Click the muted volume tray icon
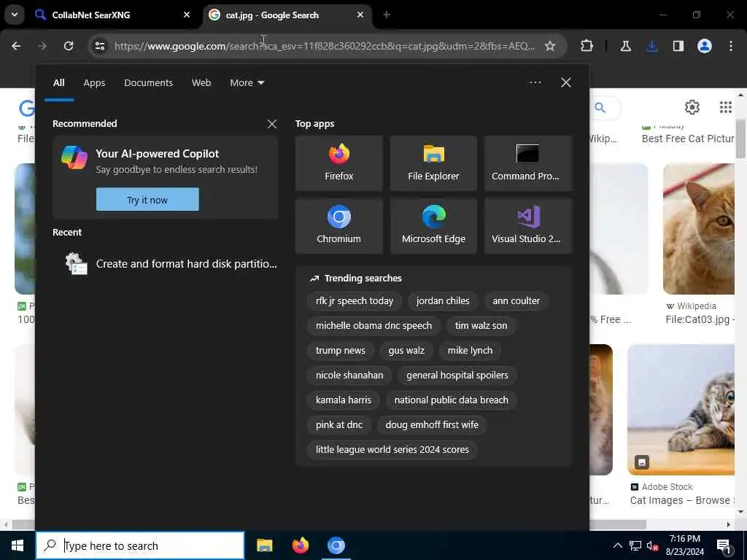The image size is (747, 560). [652, 546]
